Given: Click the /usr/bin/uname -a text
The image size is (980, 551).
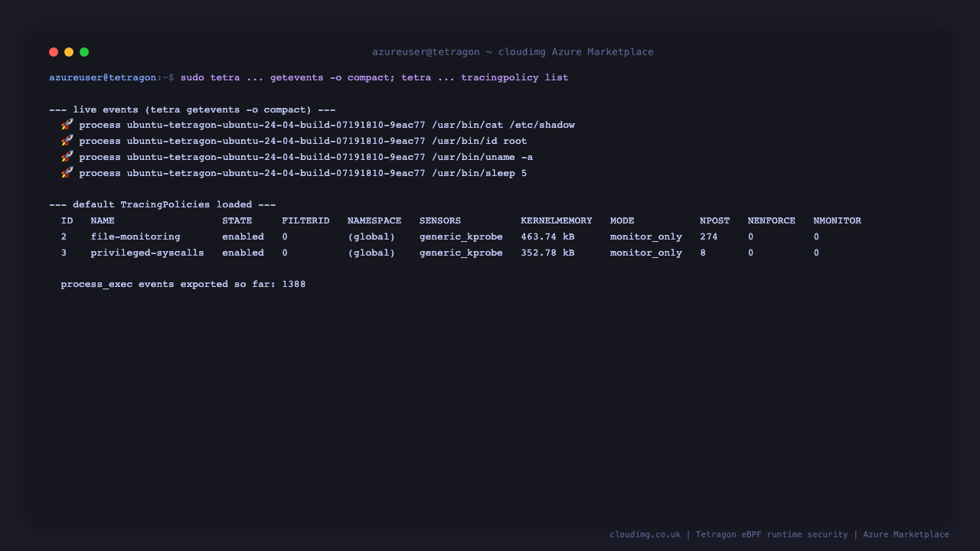Looking at the screenshot, I should coord(482,157).
